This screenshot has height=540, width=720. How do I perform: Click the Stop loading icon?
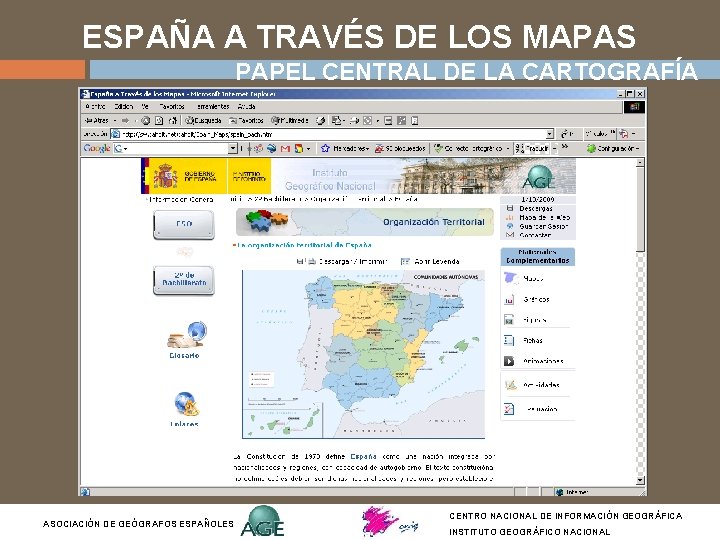click(146, 120)
